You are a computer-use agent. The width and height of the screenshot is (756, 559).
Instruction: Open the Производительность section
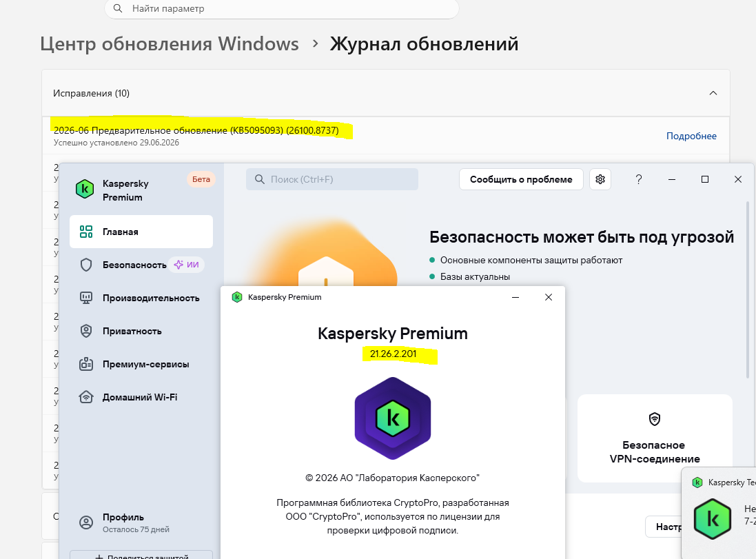141,298
